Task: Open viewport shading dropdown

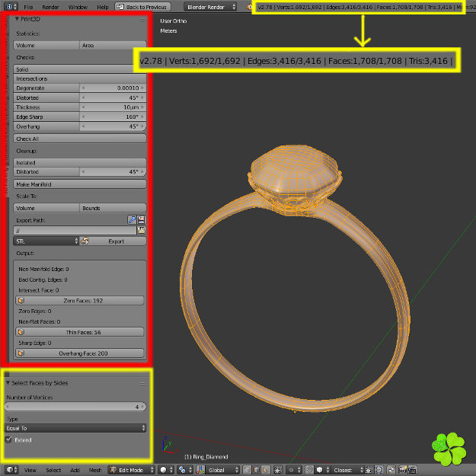Action: [x=166, y=470]
